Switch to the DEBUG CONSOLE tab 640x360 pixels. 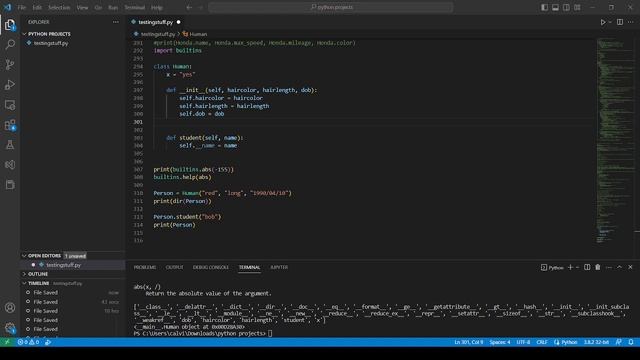[x=211, y=267]
